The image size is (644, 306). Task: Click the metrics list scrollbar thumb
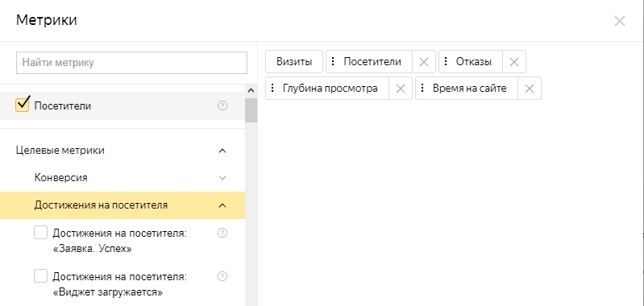click(251, 110)
